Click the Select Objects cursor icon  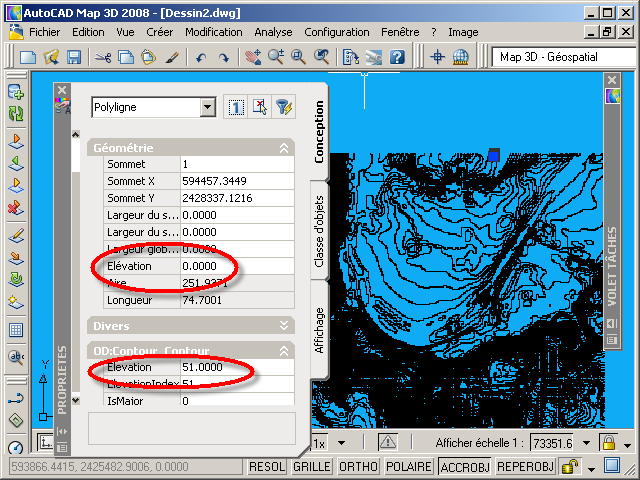pyautogui.click(x=259, y=107)
